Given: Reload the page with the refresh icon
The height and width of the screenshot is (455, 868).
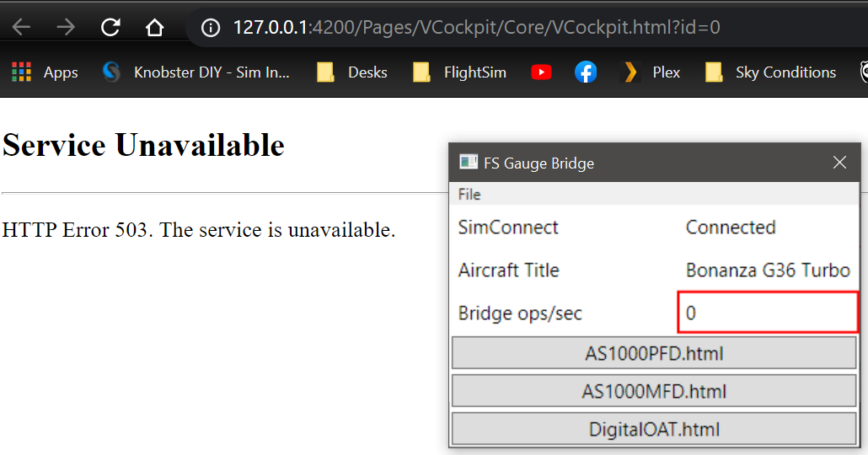Looking at the screenshot, I should point(110,27).
